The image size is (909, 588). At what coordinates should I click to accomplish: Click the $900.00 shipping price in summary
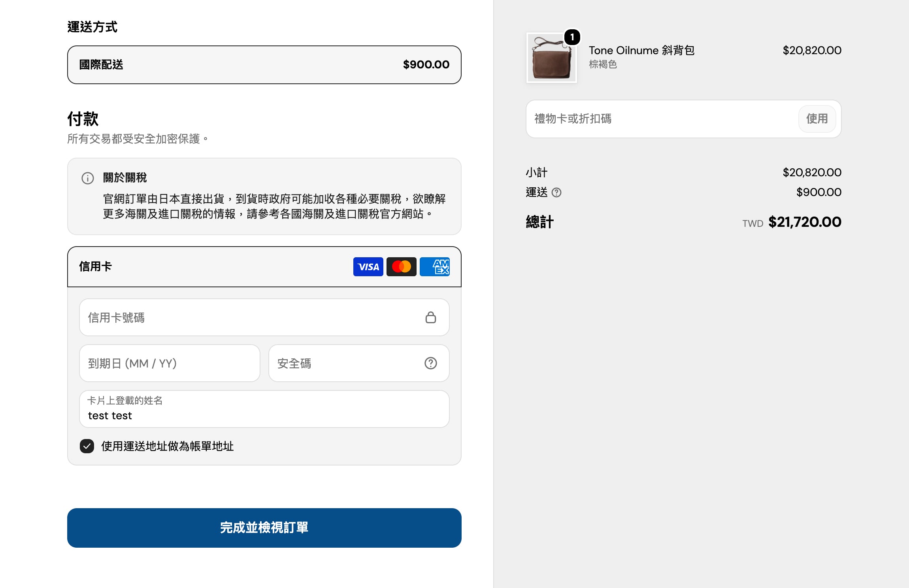coord(819,192)
